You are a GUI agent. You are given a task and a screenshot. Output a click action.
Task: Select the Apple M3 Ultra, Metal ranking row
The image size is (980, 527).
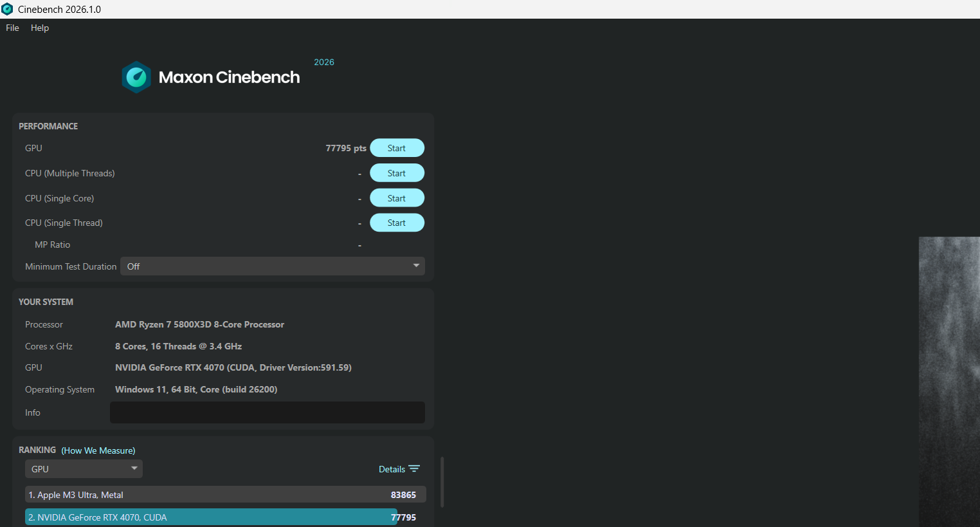(x=225, y=495)
